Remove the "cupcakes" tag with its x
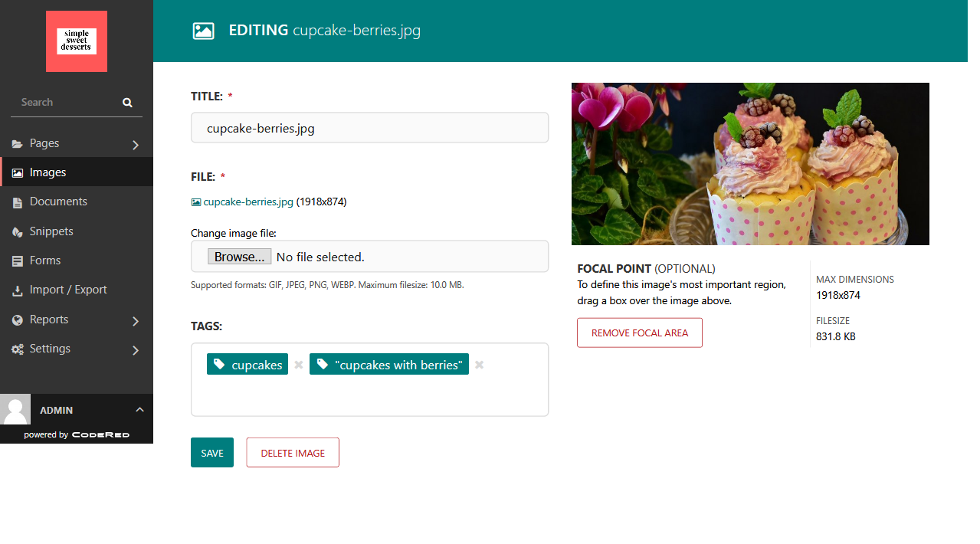The width and height of the screenshot is (980, 544). [299, 365]
